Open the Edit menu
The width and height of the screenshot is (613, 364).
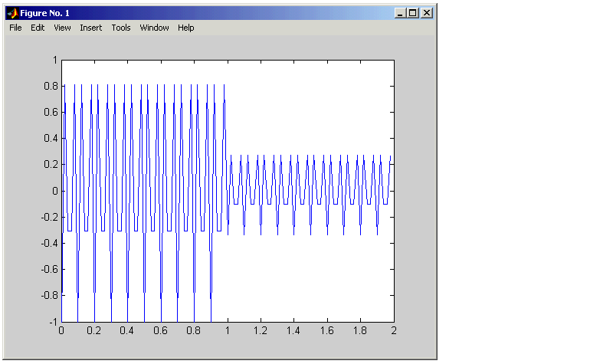coord(38,28)
